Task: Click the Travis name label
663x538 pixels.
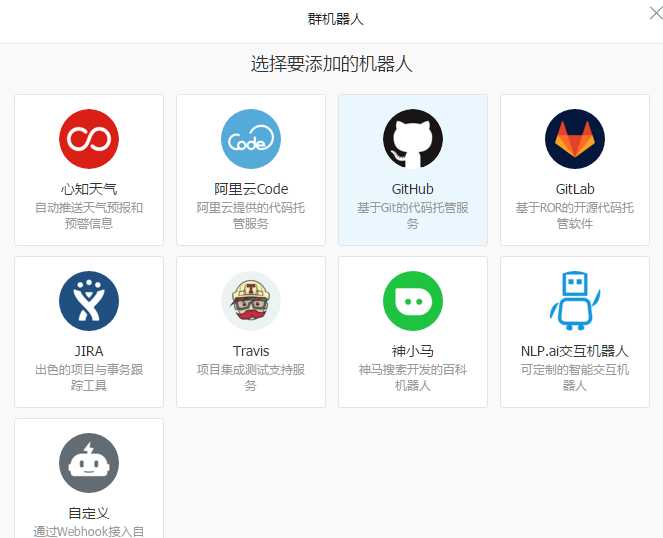Action: tap(251, 351)
